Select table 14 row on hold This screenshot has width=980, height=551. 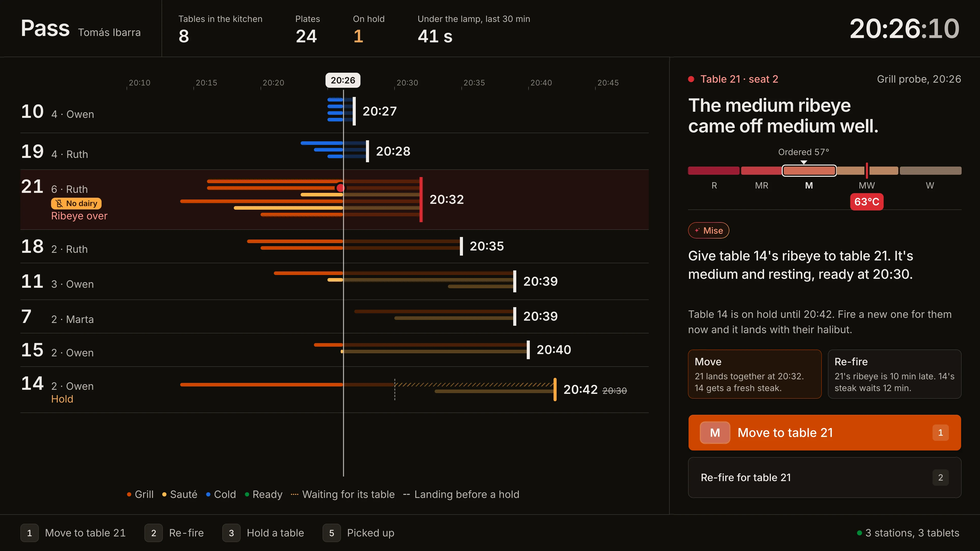pyautogui.click(x=334, y=390)
